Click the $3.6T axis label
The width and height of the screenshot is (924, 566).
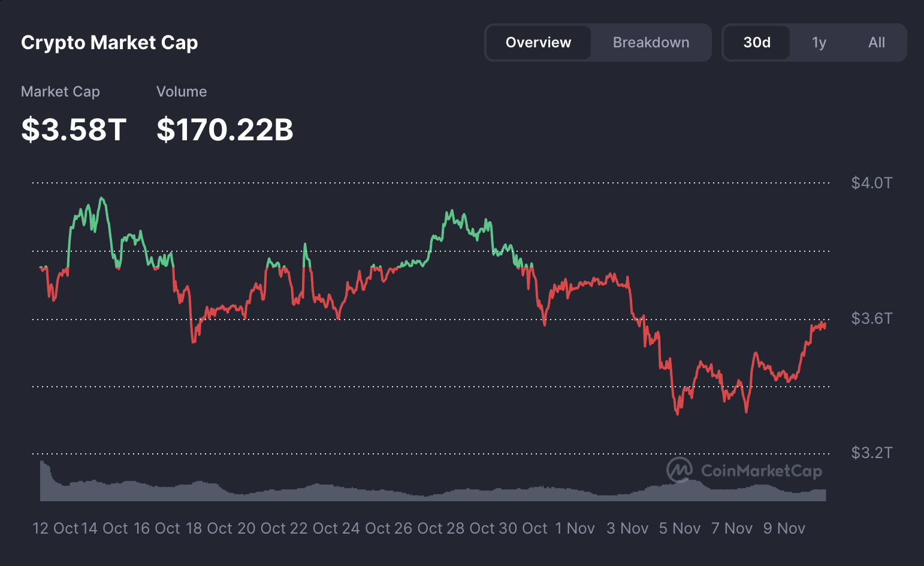872,318
